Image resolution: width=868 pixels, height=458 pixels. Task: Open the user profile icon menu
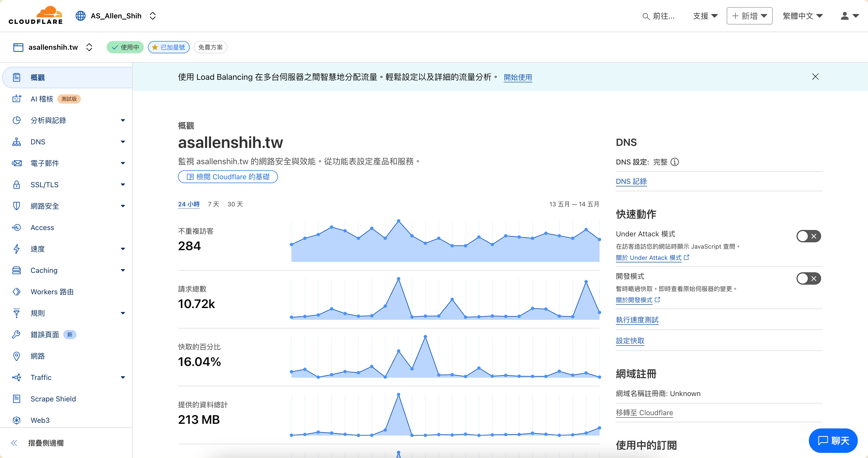pos(849,16)
